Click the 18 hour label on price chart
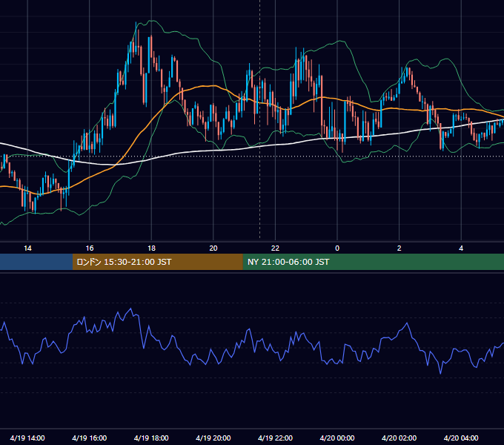Viewport: 504px width, 445px height. pos(151,248)
